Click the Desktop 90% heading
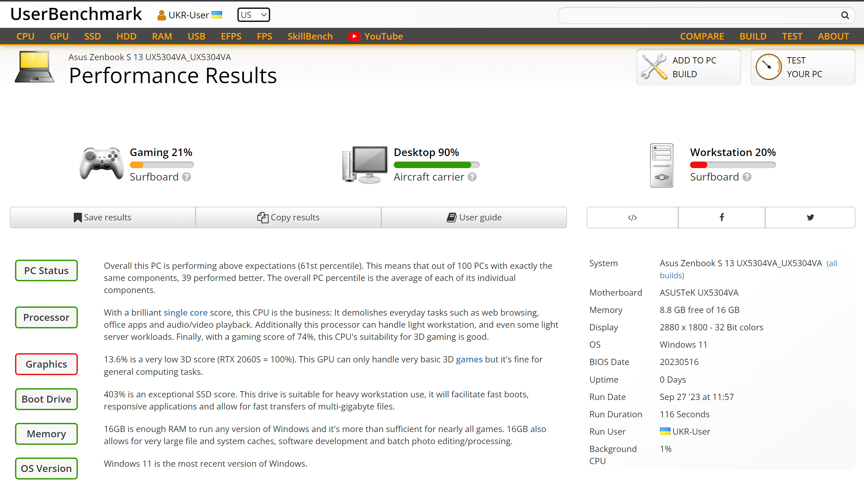This screenshot has width=864, height=504. 426,152
